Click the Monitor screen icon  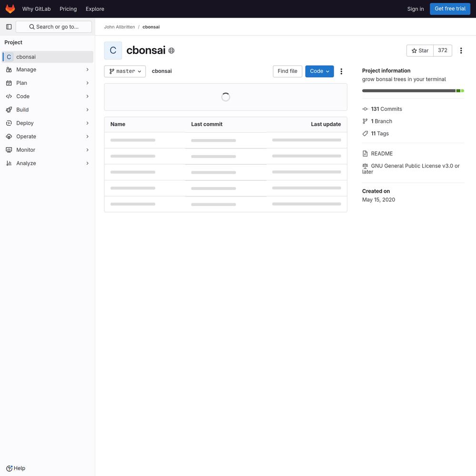[x=9, y=149]
